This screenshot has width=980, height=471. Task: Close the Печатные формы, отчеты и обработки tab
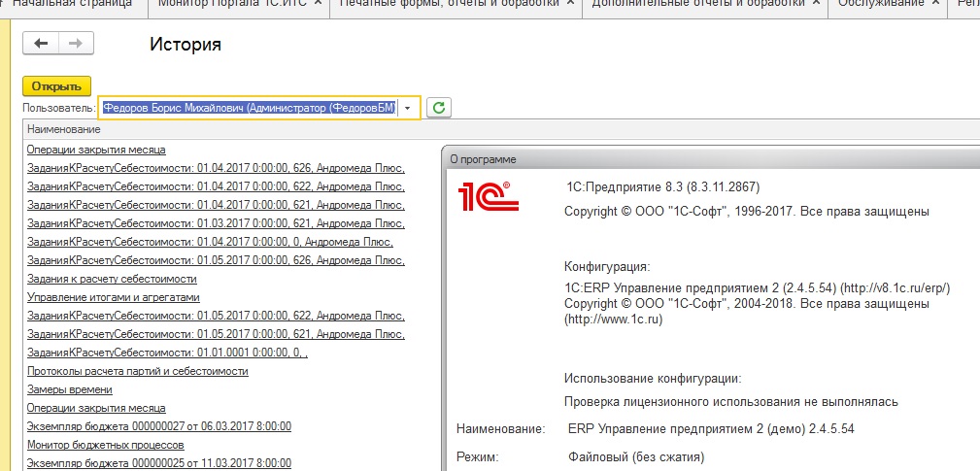(570, 3)
